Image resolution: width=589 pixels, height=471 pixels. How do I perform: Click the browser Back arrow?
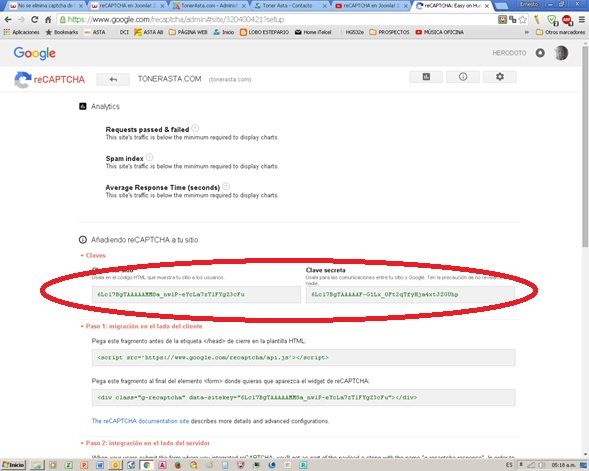pos(8,20)
